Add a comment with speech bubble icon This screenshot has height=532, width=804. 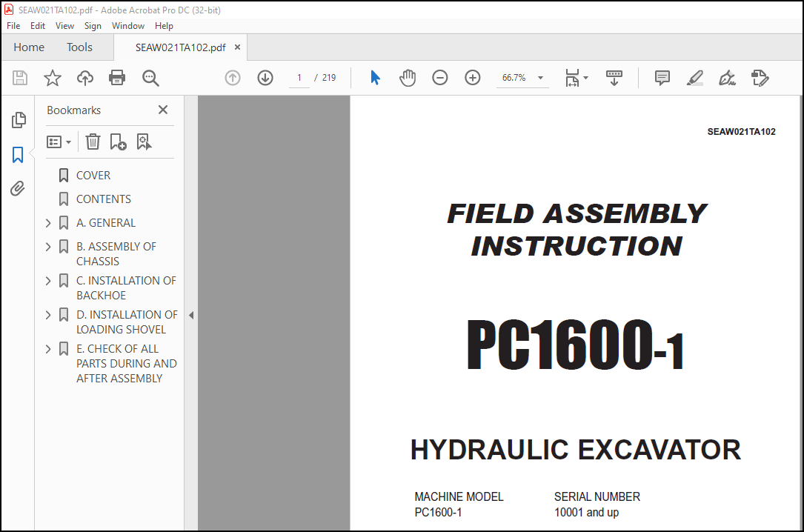point(662,78)
